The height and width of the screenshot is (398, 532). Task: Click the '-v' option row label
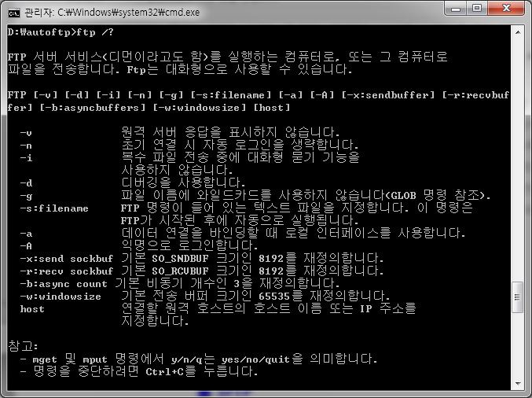click(26, 133)
